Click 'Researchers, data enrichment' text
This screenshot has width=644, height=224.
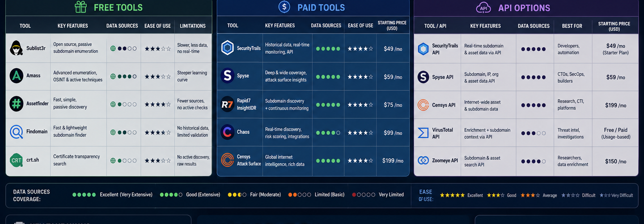(573, 161)
